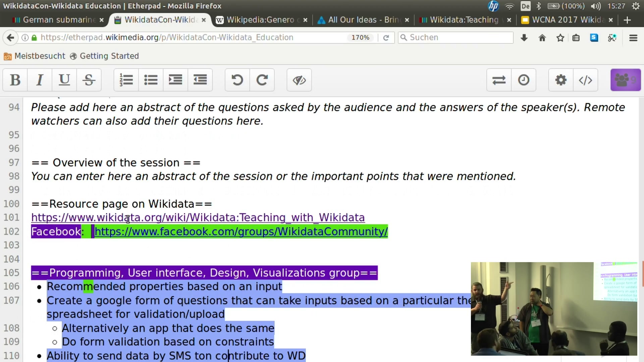This screenshot has width=644, height=362.
Task: Click 'Do form validation based on constraints'
Action: 168,342
